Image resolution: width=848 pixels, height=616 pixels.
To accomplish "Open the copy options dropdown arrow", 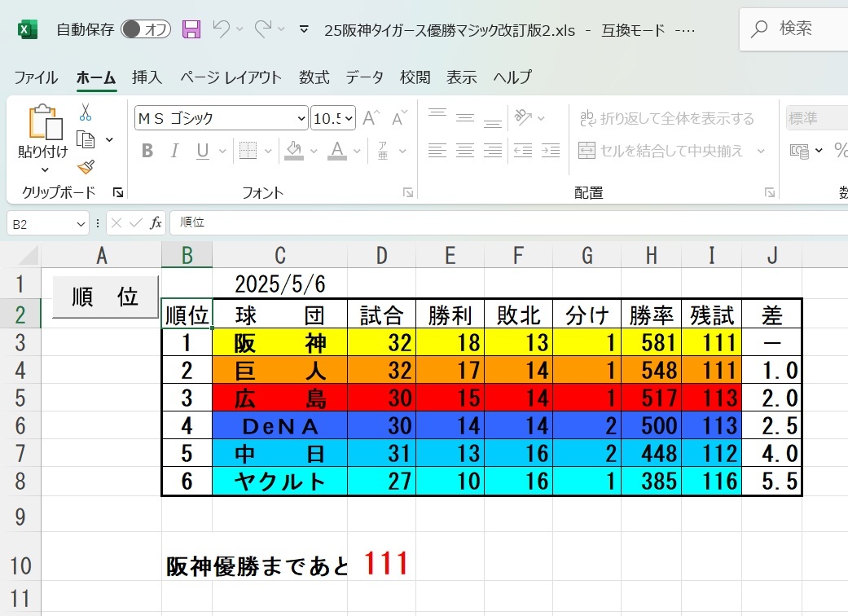I will [x=109, y=139].
